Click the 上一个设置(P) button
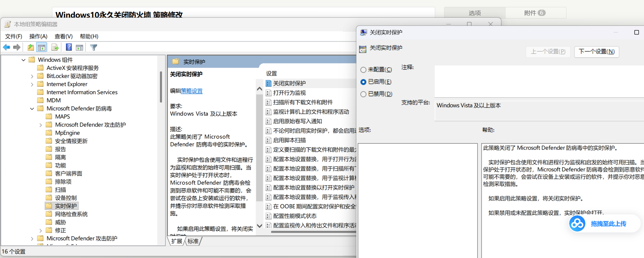The image size is (644, 258). click(x=548, y=51)
